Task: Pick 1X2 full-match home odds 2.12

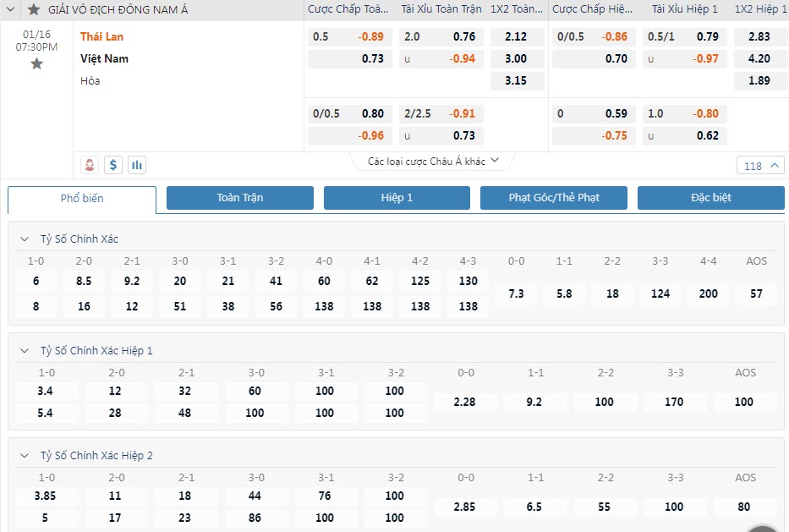Action: point(515,37)
